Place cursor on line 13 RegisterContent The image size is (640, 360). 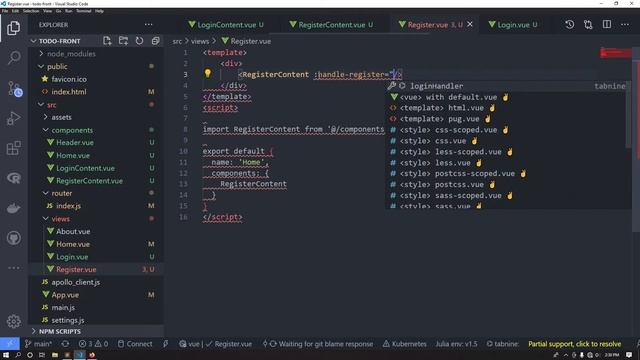click(253, 184)
